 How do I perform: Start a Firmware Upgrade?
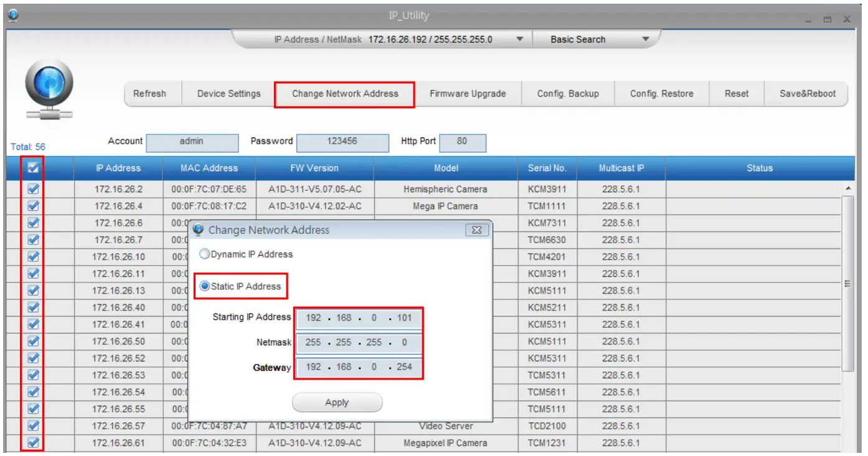point(467,93)
